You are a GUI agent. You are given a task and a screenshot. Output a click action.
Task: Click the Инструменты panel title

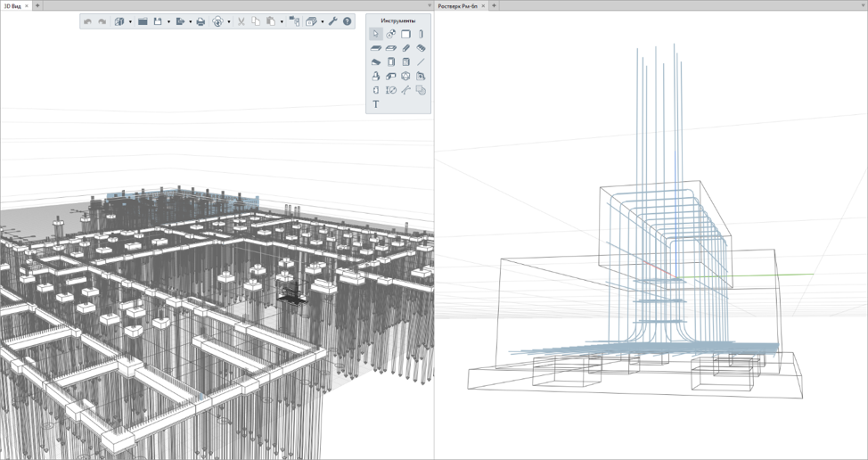click(397, 21)
